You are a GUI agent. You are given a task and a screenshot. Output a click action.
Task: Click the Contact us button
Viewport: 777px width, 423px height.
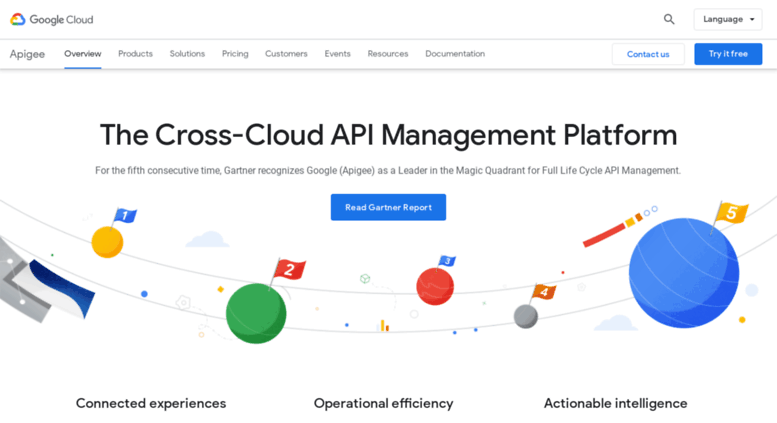[x=648, y=54]
